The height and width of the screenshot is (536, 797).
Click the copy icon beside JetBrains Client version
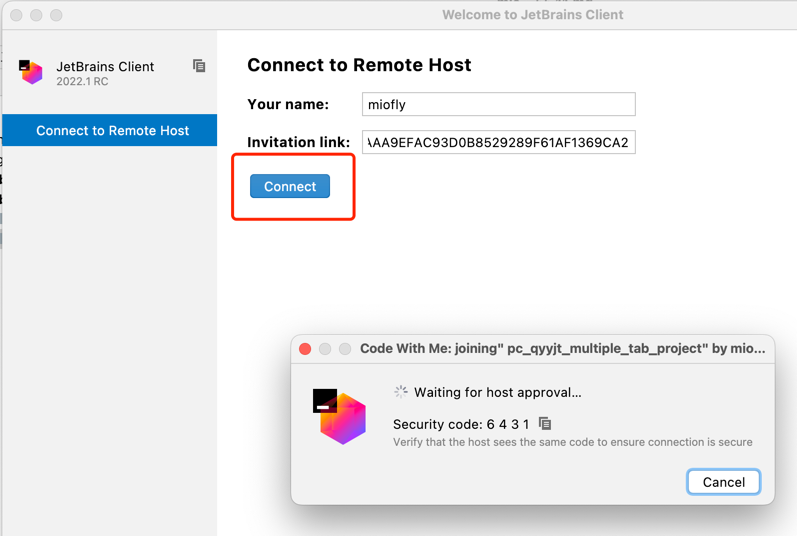point(199,66)
